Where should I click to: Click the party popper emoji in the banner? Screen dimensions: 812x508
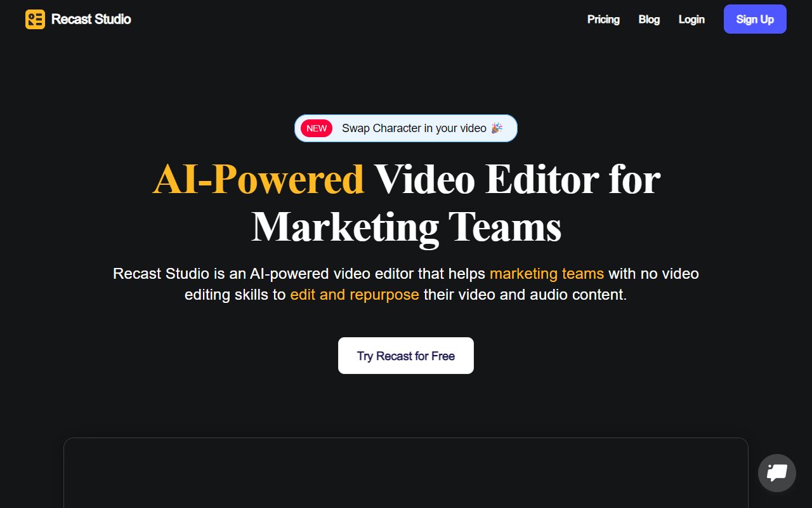pyautogui.click(x=496, y=128)
